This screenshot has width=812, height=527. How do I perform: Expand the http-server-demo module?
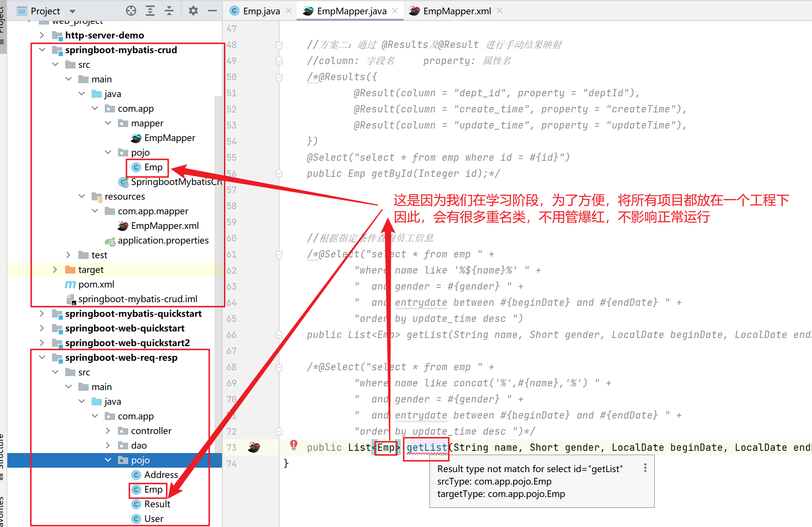click(x=42, y=35)
